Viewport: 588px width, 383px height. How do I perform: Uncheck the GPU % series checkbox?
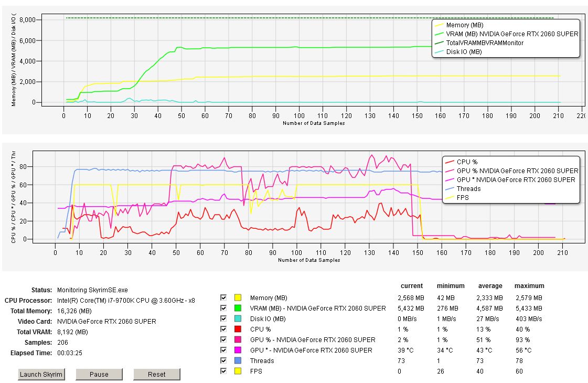223,339
